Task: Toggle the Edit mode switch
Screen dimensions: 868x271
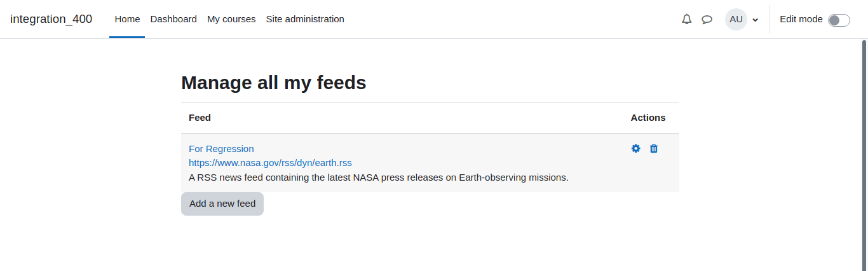Action: (x=839, y=20)
